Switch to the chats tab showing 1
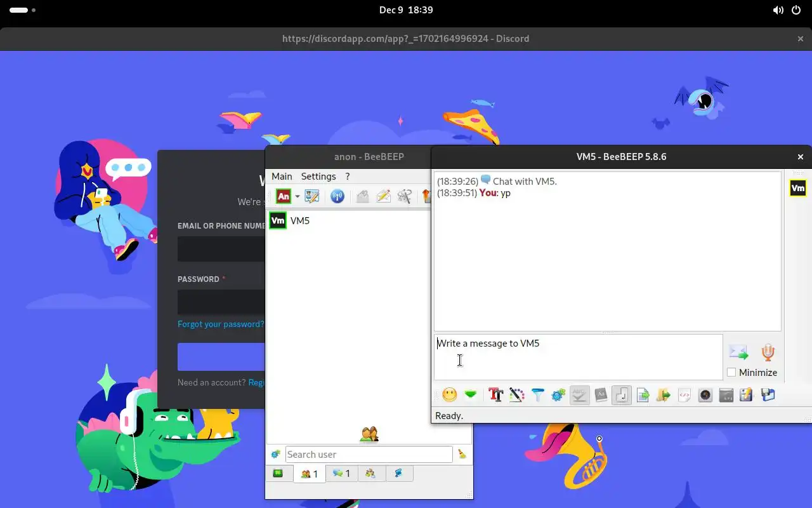Image resolution: width=812 pixels, height=508 pixels. pyautogui.click(x=342, y=474)
